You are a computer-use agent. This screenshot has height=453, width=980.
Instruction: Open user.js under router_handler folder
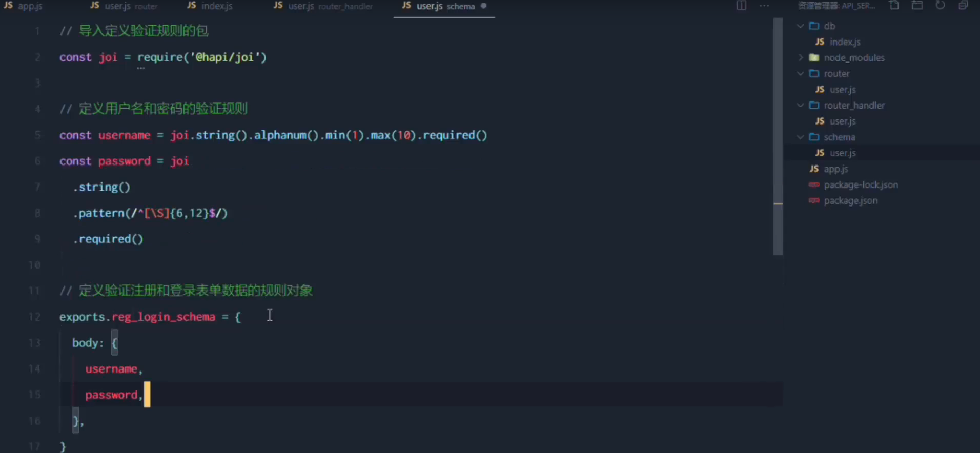(843, 121)
